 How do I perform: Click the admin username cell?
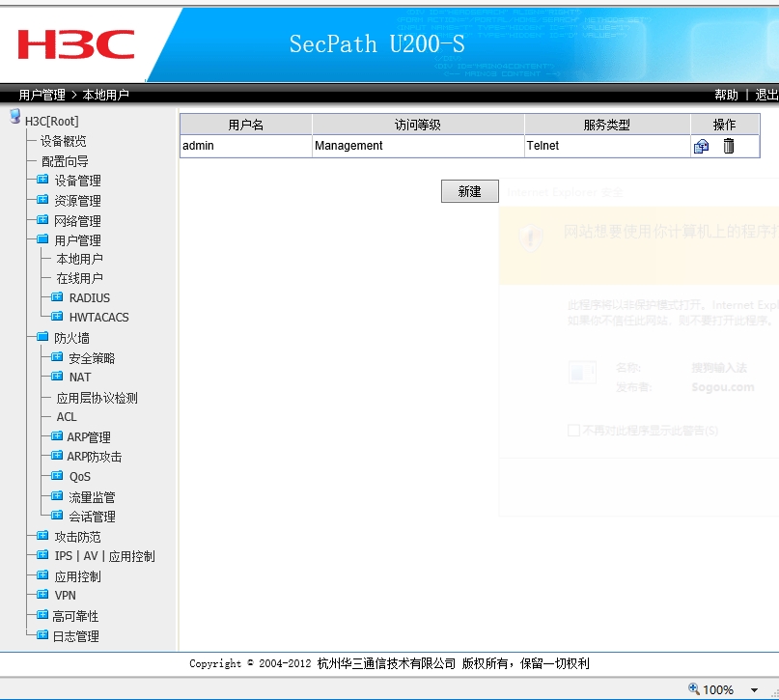246,146
